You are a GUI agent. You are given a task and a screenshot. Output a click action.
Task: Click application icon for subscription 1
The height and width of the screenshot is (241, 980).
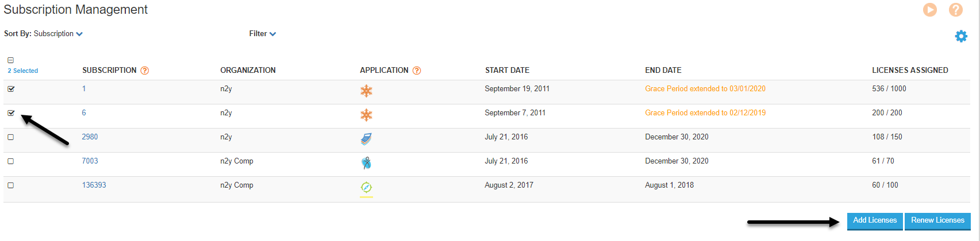tap(366, 91)
